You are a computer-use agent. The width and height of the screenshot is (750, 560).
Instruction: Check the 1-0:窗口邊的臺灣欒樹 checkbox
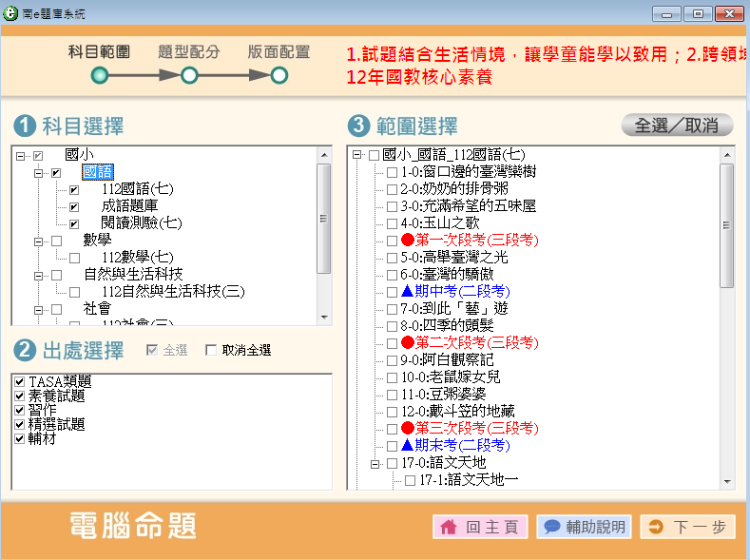tap(392, 172)
